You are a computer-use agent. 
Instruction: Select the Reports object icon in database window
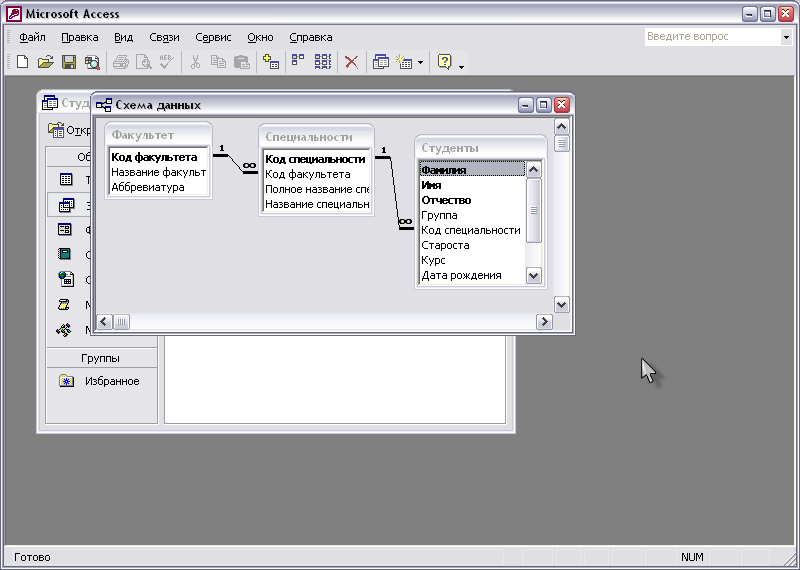64,254
